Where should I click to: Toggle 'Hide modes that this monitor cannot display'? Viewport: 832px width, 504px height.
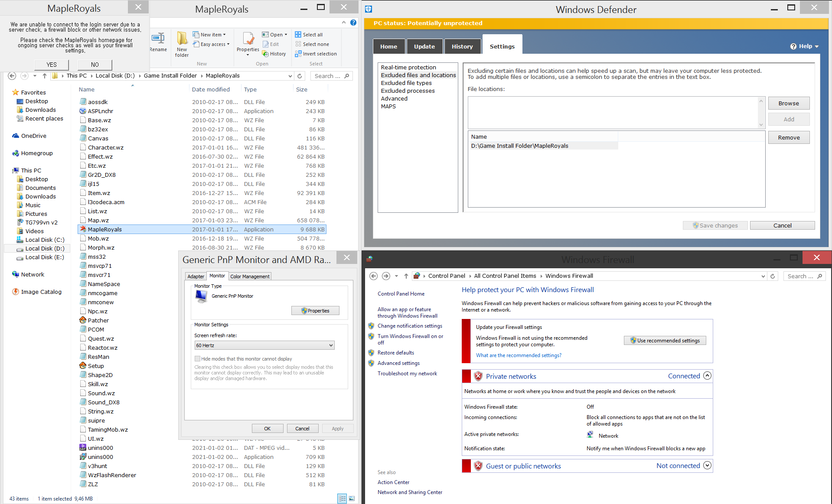pyautogui.click(x=198, y=359)
